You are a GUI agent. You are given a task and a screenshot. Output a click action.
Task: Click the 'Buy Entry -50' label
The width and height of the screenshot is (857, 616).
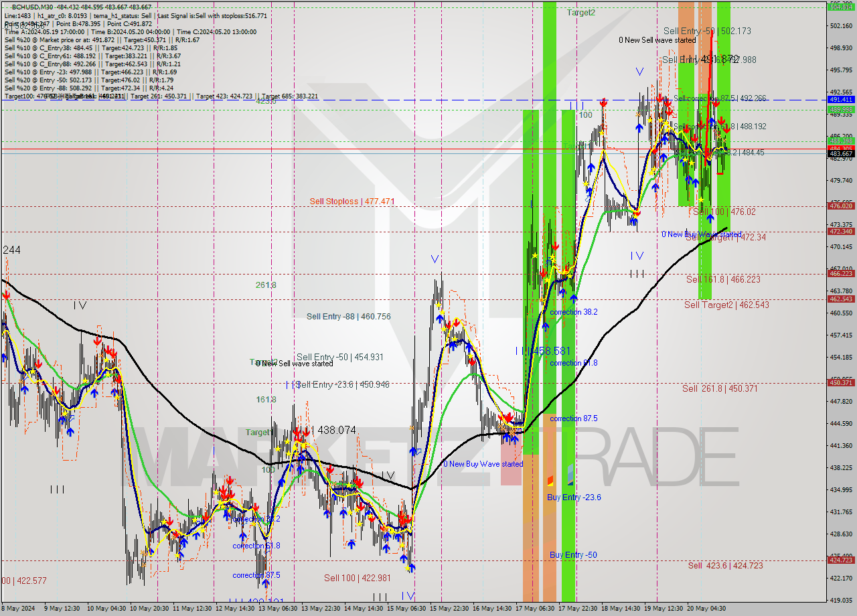coord(573,554)
